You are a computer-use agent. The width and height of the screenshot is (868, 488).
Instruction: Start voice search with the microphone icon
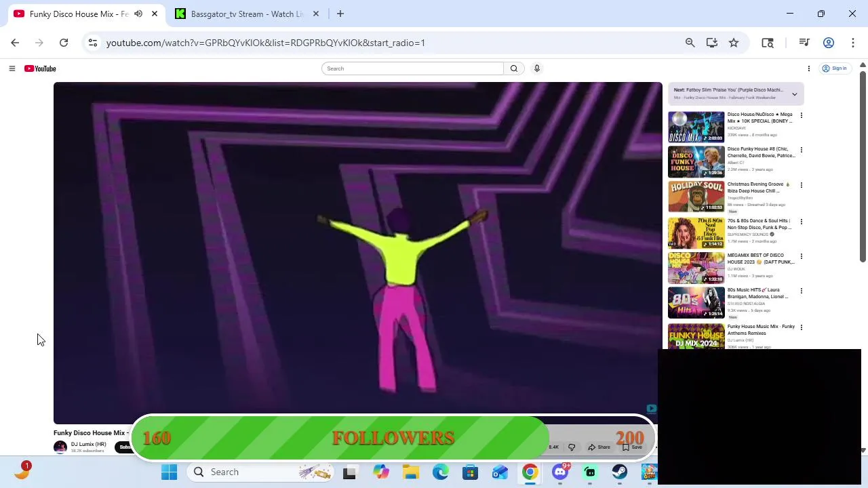point(536,68)
